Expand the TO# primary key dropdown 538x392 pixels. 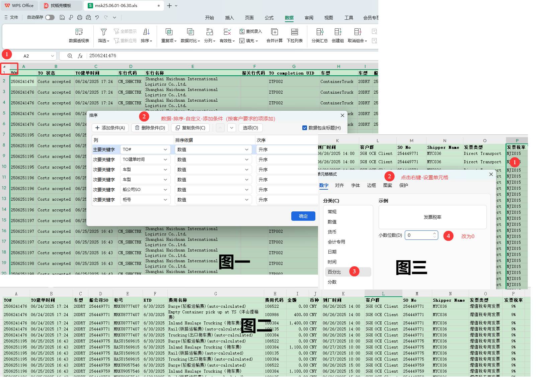165,150
